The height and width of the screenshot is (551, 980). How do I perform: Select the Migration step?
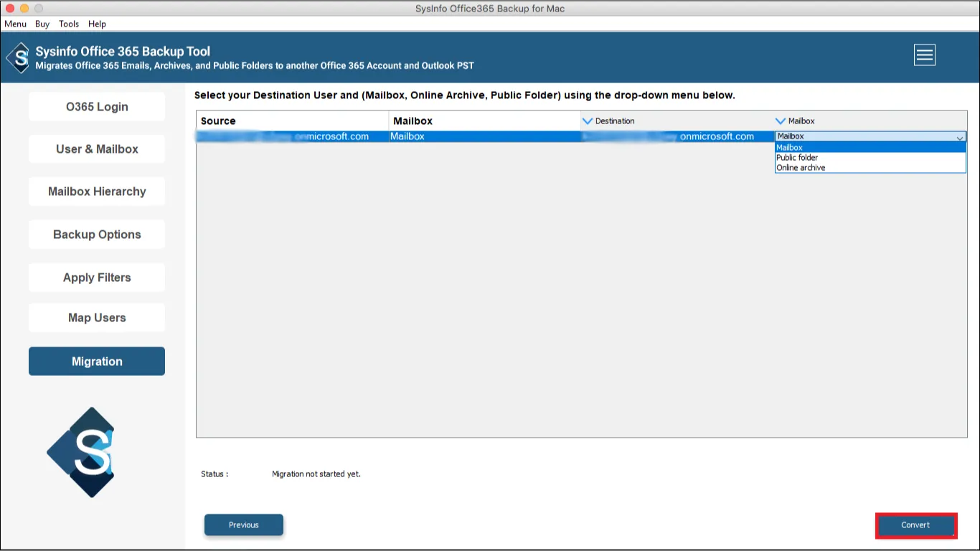tap(97, 362)
